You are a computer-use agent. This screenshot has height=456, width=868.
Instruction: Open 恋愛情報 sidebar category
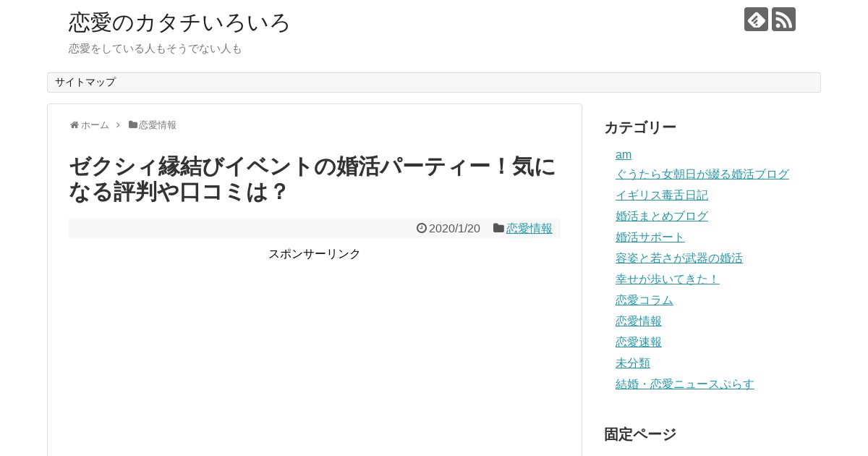pos(639,321)
